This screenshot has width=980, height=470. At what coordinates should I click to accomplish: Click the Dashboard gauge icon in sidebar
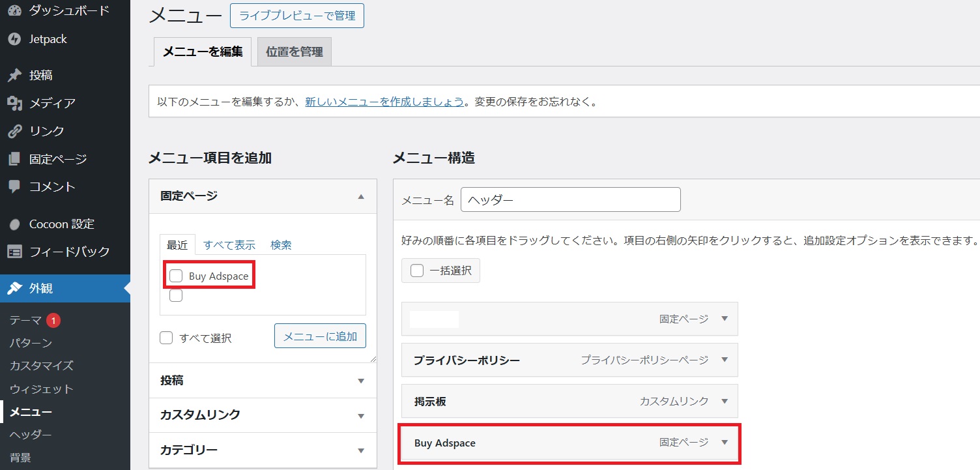coord(14,10)
